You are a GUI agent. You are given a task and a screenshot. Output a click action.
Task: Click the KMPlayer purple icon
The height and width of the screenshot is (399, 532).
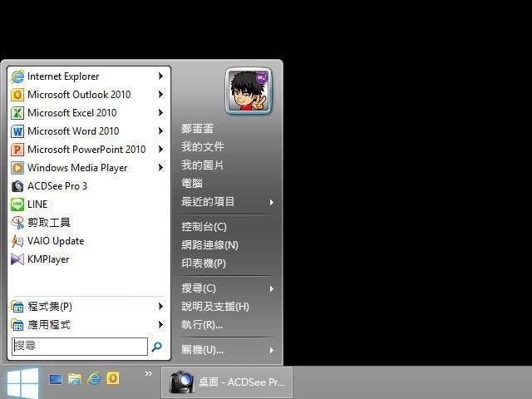tap(17, 259)
